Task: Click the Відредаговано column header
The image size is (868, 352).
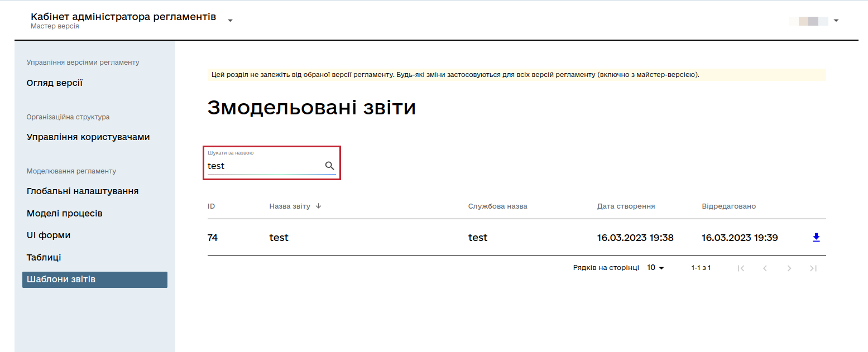Action: pyautogui.click(x=729, y=206)
